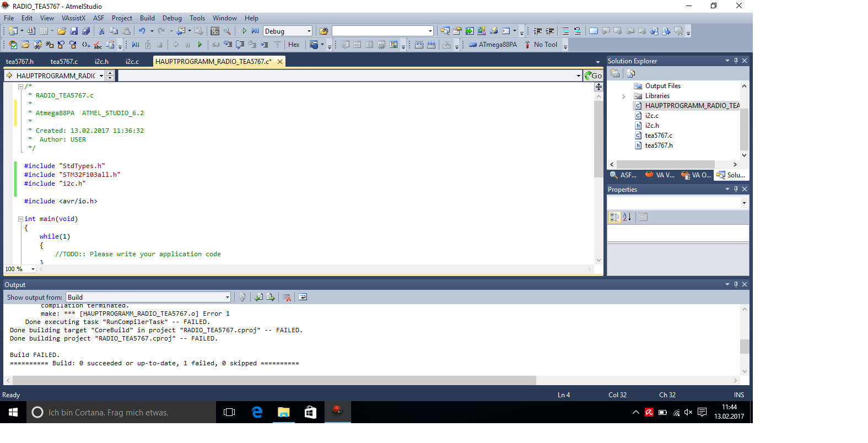Open the VAssistX menu

(x=73, y=18)
